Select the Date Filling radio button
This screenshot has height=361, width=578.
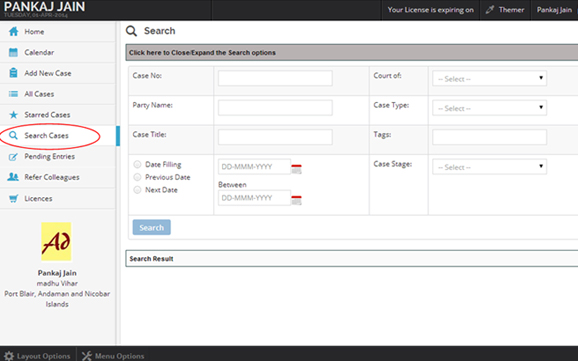click(x=137, y=164)
